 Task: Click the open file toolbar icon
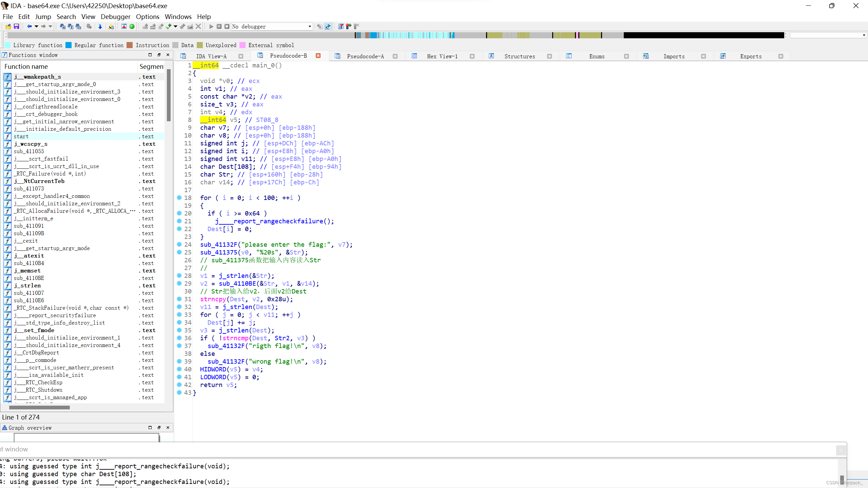8,26
